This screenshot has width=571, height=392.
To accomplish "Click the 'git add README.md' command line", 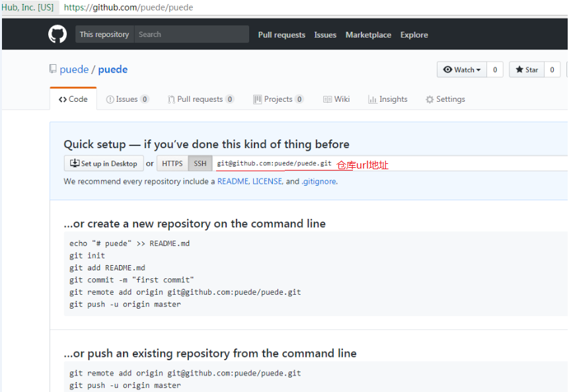I will pos(108,268).
